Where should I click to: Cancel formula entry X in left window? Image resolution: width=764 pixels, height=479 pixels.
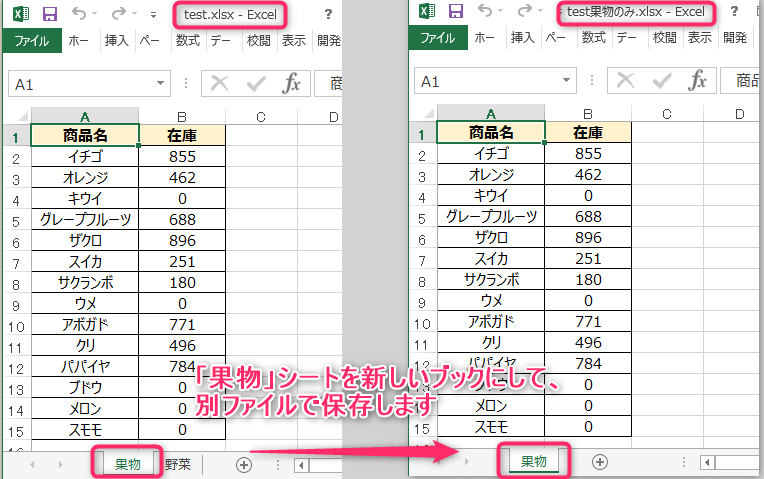coord(220,84)
